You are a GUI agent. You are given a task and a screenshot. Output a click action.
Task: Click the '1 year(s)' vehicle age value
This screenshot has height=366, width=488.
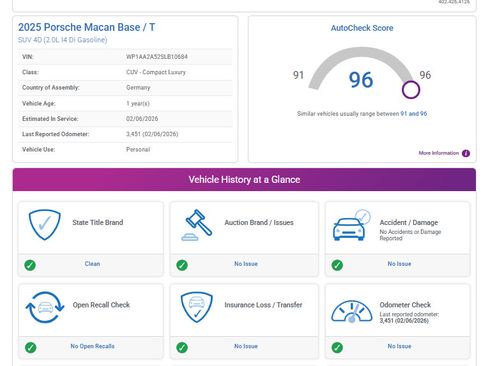[138, 103]
